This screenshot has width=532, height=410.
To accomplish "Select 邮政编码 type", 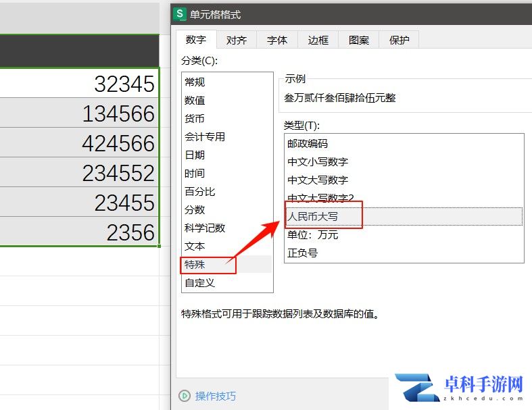I will 404,143.
